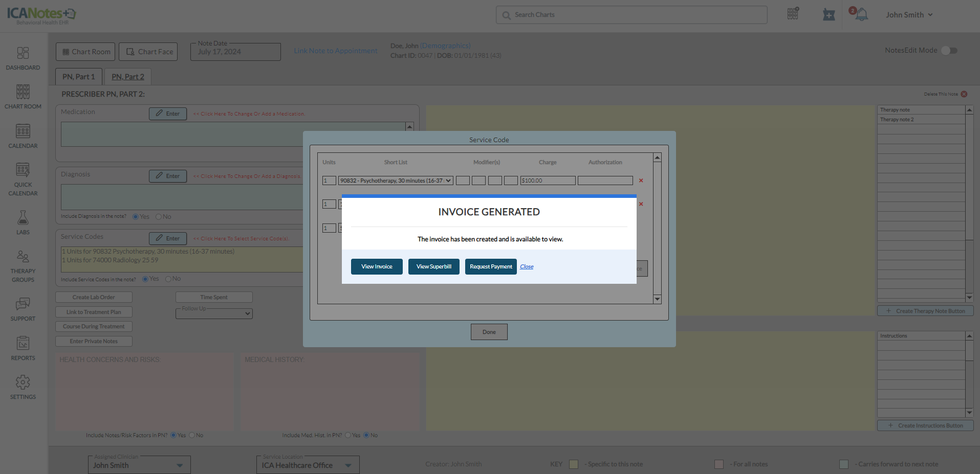Click the Close link in invoice dialog
This screenshot has width=980, height=474.
tap(527, 266)
